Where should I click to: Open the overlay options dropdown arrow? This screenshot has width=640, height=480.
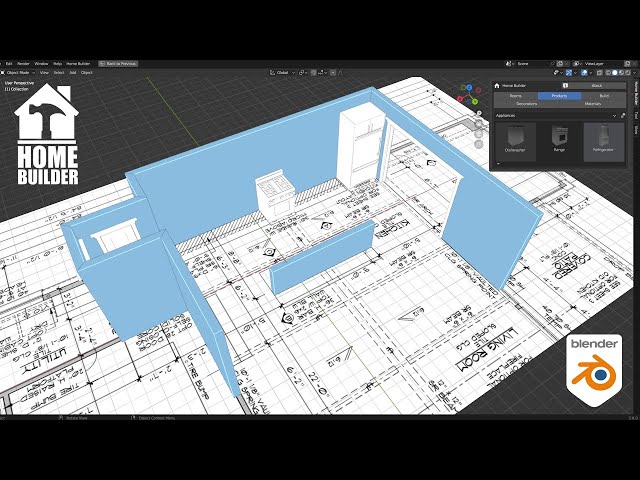point(591,73)
